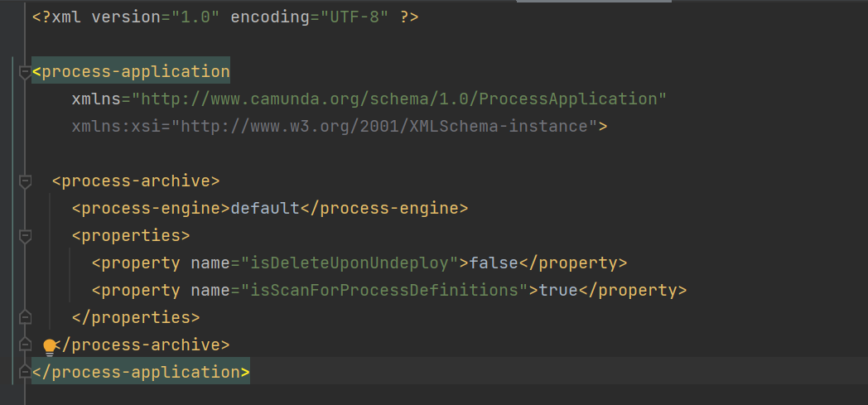Collapse the process-application opening tag fold
Viewport: 868px width, 405px height.
click(x=25, y=72)
